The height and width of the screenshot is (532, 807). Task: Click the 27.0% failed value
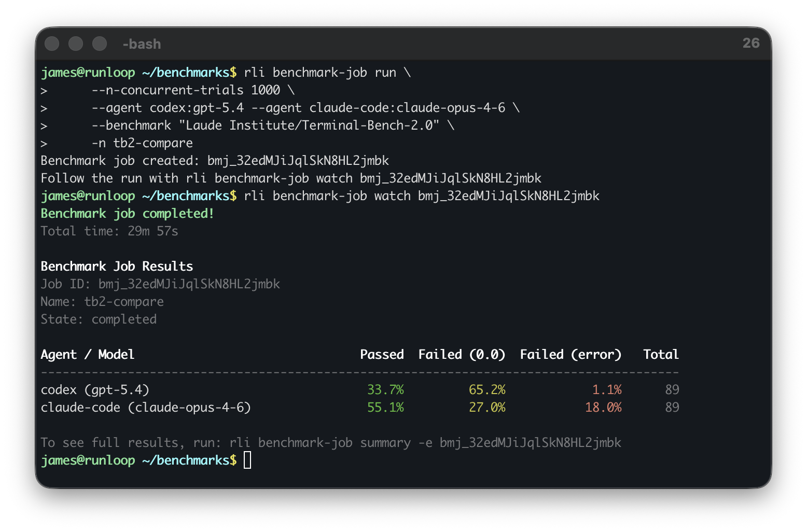click(487, 408)
